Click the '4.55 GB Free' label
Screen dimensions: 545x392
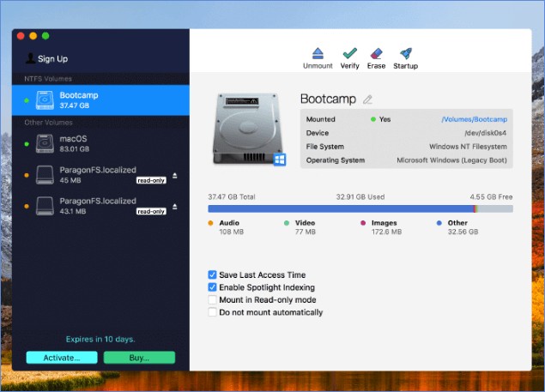[491, 197]
